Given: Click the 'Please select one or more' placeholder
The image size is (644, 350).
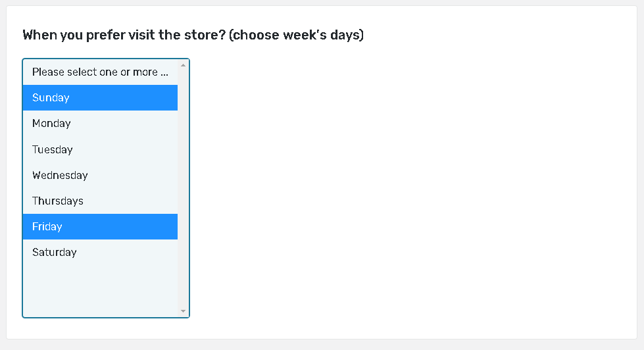Looking at the screenshot, I should tap(100, 72).
